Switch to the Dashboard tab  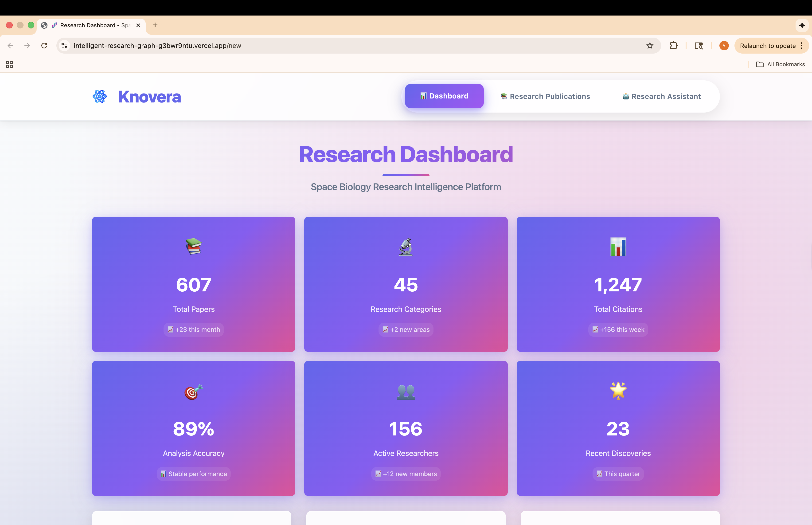(x=444, y=96)
